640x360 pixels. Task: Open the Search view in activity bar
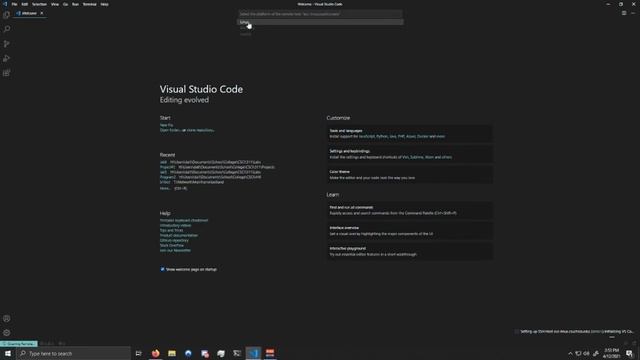click(7, 29)
